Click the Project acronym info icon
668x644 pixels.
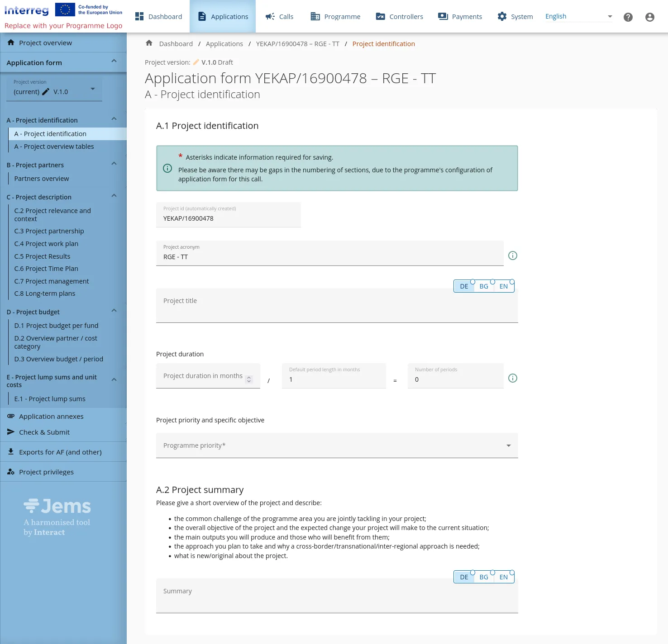point(512,256)
